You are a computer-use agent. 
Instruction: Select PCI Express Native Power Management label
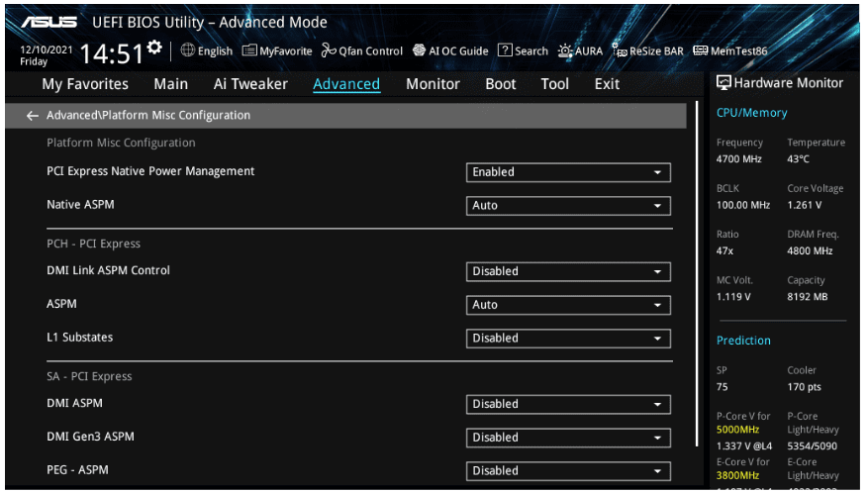coord(150,171)
